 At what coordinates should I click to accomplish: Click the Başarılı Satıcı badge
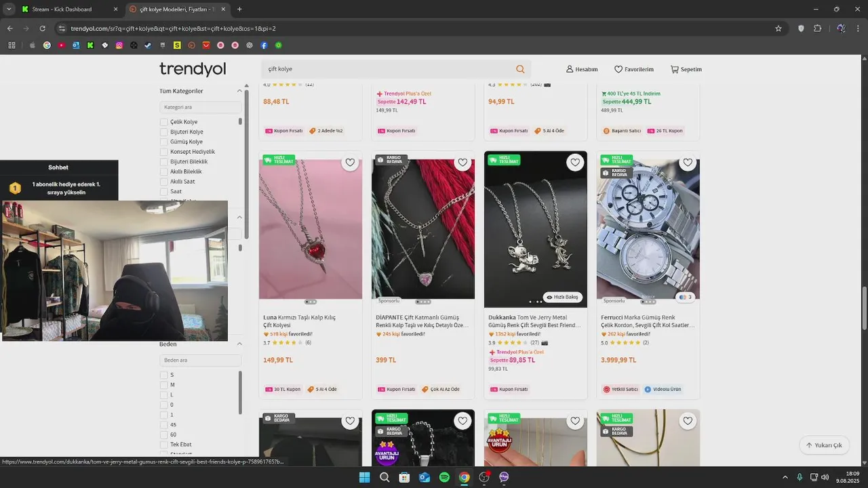coord(622,131)
